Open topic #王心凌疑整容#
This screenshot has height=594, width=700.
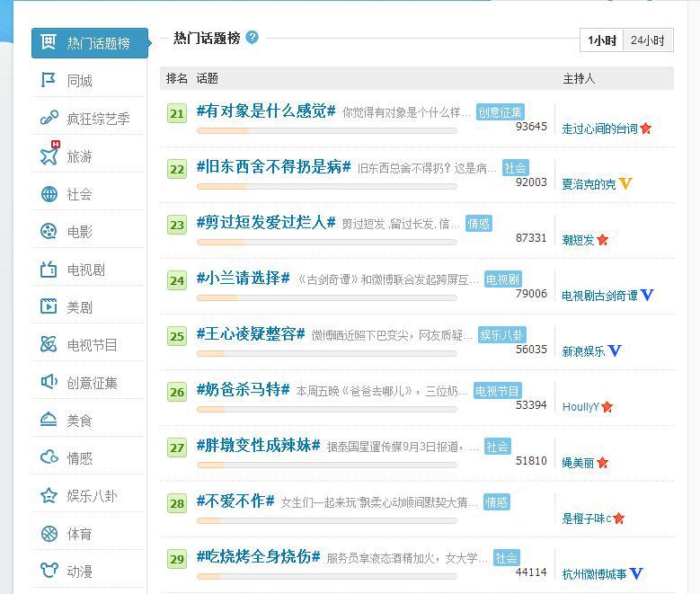(x=251, y=333)
